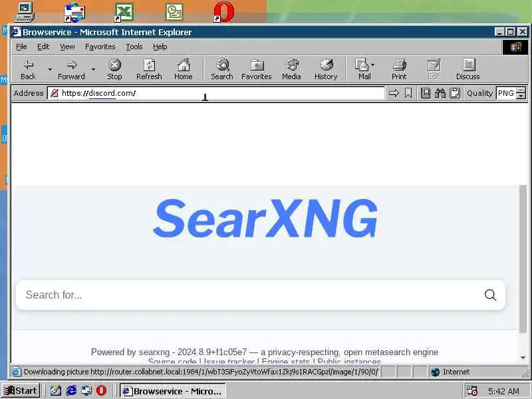Click the system tray task scheduler icon
The height and width of the screenshot is (399, 532).
click(x=472, y=390)
